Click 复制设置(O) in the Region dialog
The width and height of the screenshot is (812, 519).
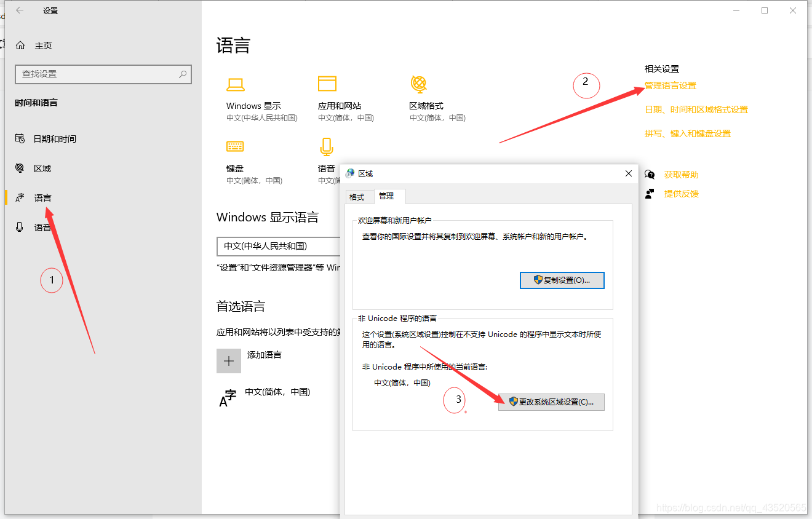point(562,280)
